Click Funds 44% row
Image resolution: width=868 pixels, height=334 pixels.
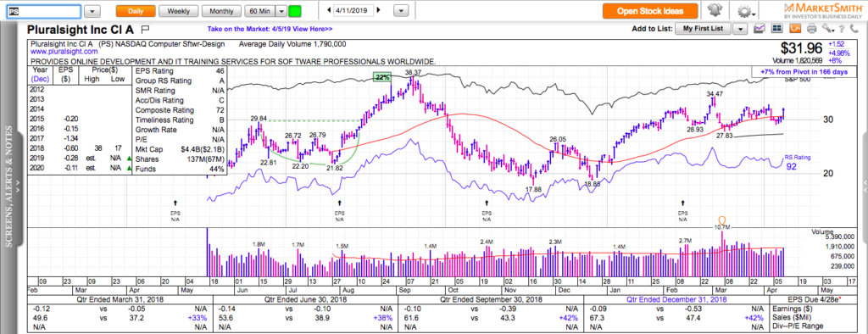coord(180,170)
